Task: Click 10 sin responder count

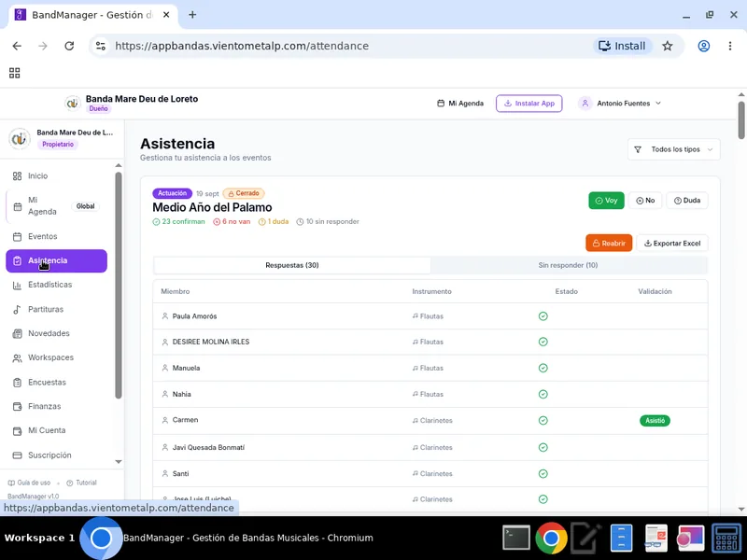Action: (328, 222)
